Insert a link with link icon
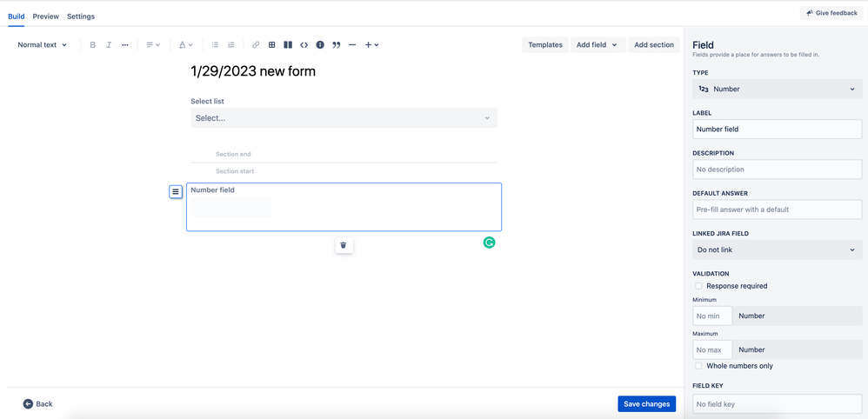This screenshot has width=868, height=419. coord(256,45)
